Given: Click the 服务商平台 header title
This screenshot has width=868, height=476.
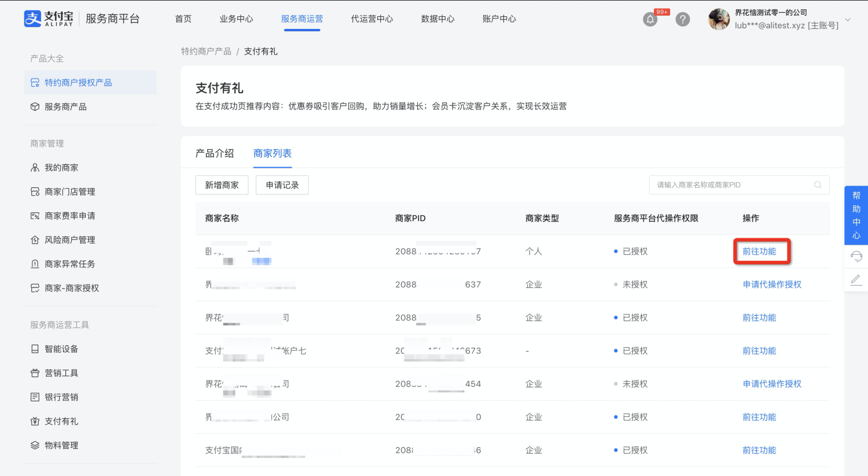Looking at the screenshot, I should click(113, 19).
